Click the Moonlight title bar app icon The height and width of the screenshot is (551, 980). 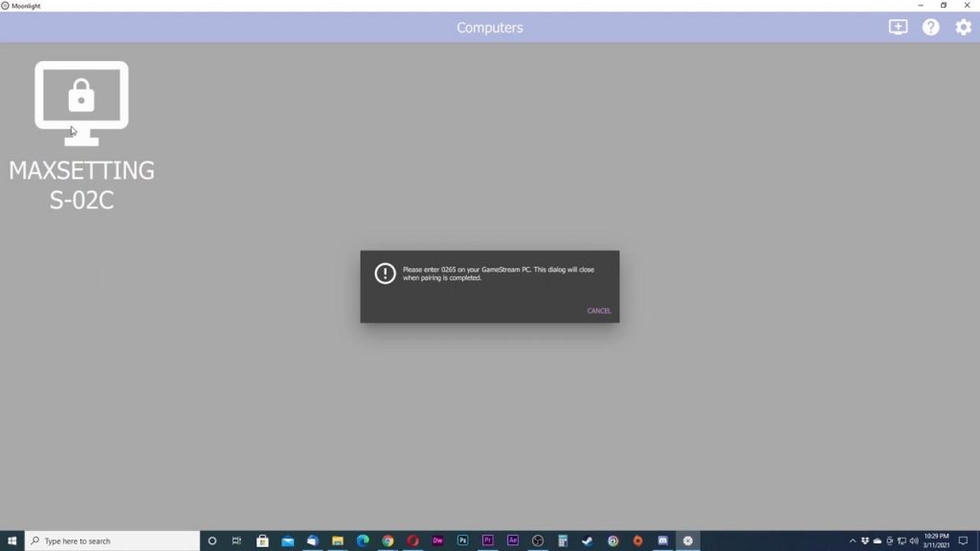5,6
